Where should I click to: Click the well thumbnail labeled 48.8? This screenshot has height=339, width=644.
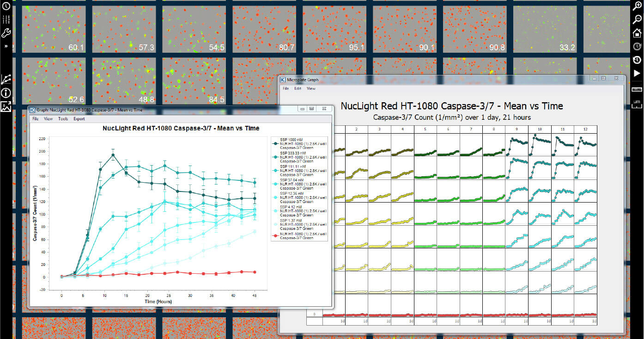(x=123, y=81)
